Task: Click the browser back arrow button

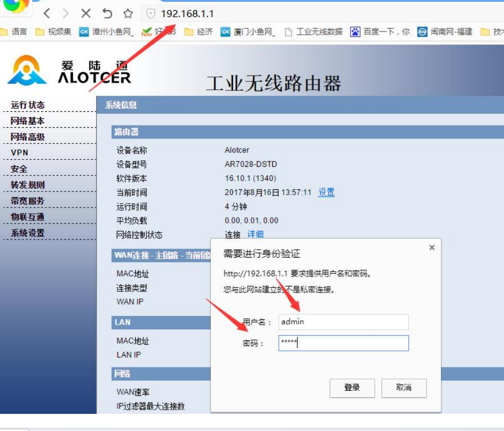Action: 46,13
